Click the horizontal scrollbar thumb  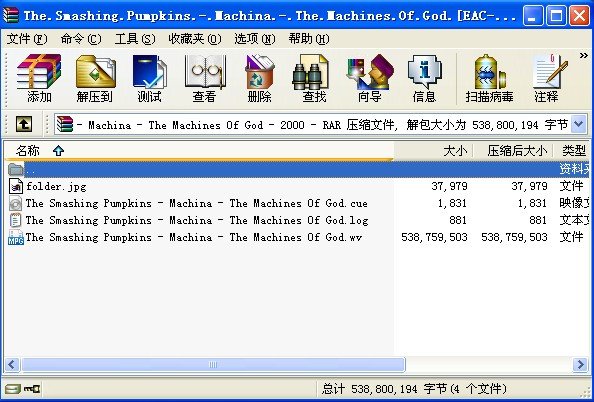click(x=213, y=364)
